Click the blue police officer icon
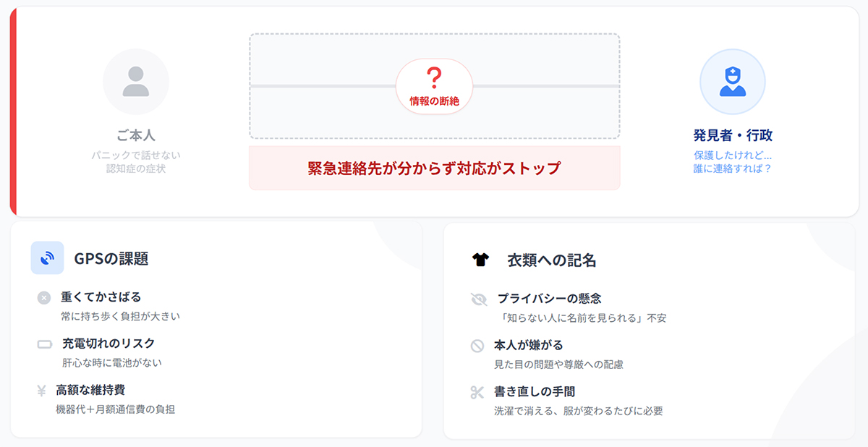The height and width of the screenshot is (447, 868). pyautogui.click(x=732, y=82)
